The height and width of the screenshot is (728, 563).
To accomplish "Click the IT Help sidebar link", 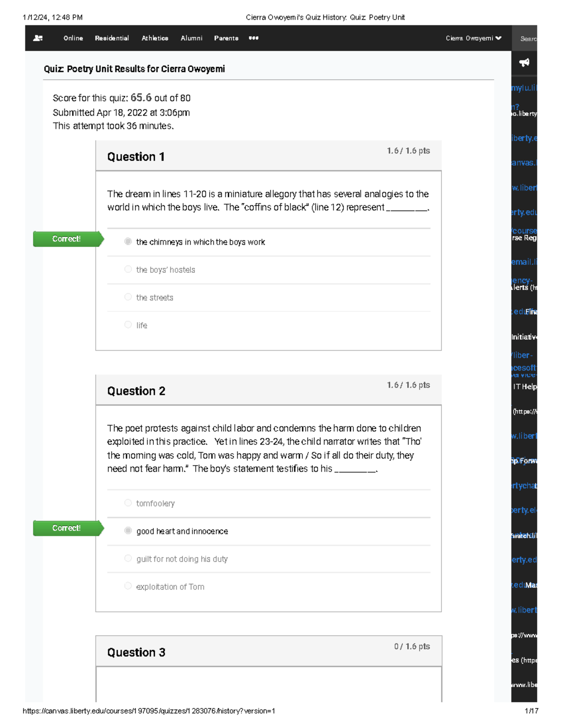I will pyautogui.click(x=525, y=387).
